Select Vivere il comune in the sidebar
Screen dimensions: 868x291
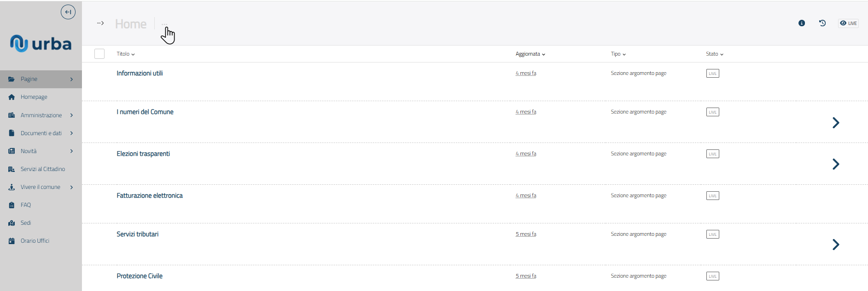coord(41,187)
